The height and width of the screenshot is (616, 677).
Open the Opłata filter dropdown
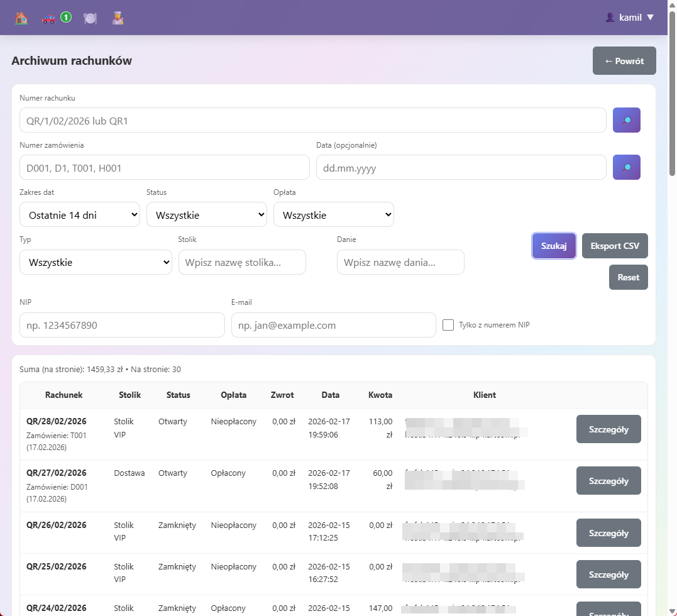click(x=334, y=214)
